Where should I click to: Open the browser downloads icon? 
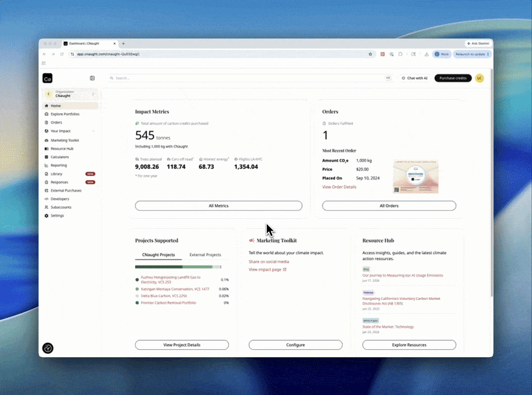(426, 54)
